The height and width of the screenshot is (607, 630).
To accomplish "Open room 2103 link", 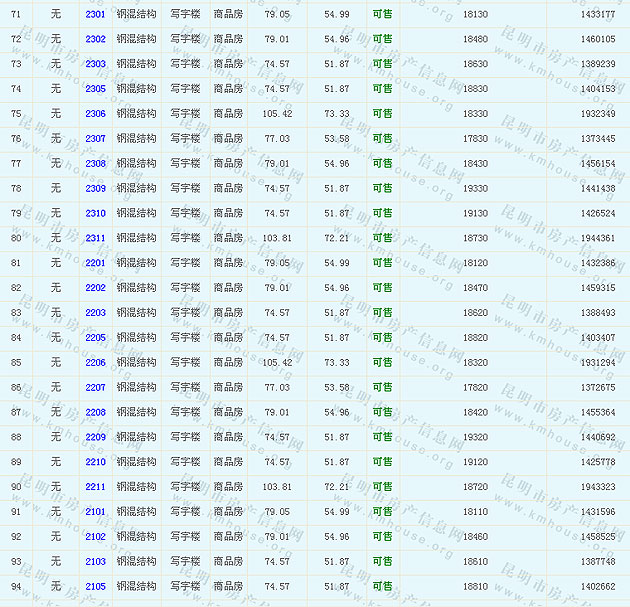I will coord(95,561).
